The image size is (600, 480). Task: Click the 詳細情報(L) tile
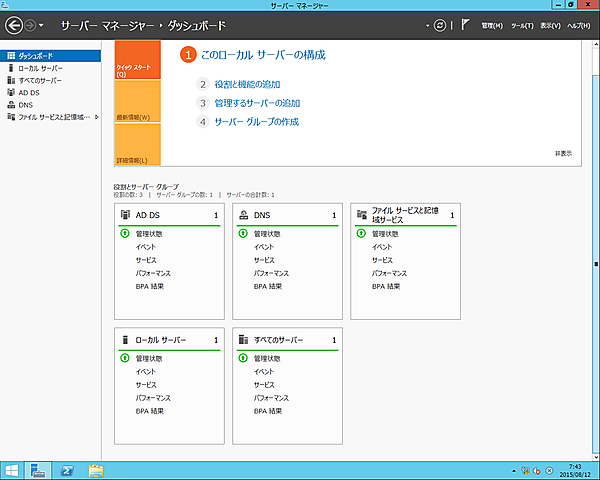click(138, 144)
